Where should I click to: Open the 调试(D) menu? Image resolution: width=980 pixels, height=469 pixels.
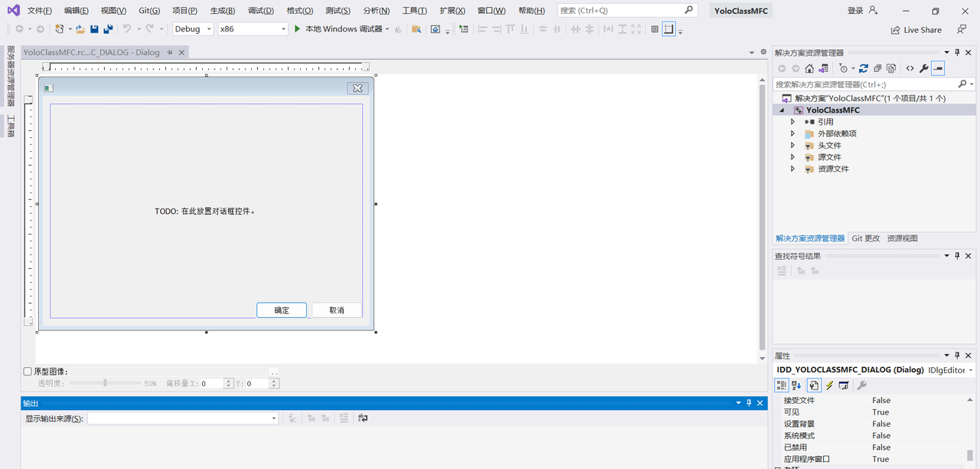pyautogui.click(x=260, y=11)
